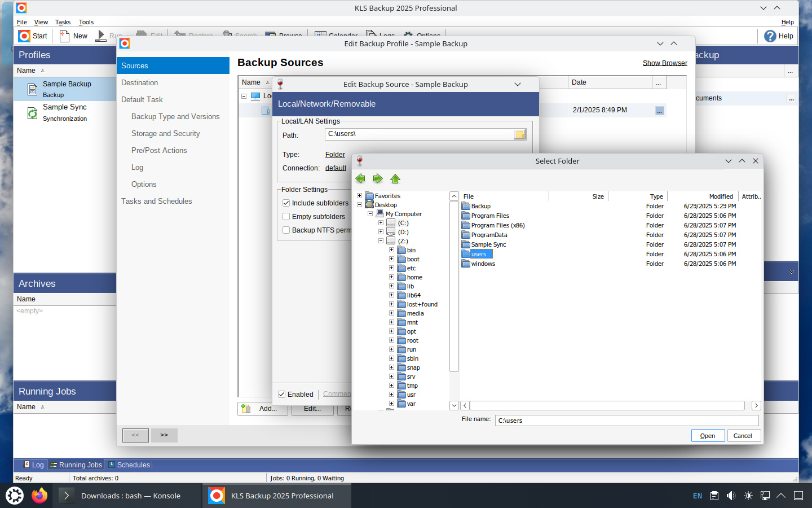Open the application launcher in the taskbar
Viewport: 812px width, 508px height.
click(x=15, y=496)
